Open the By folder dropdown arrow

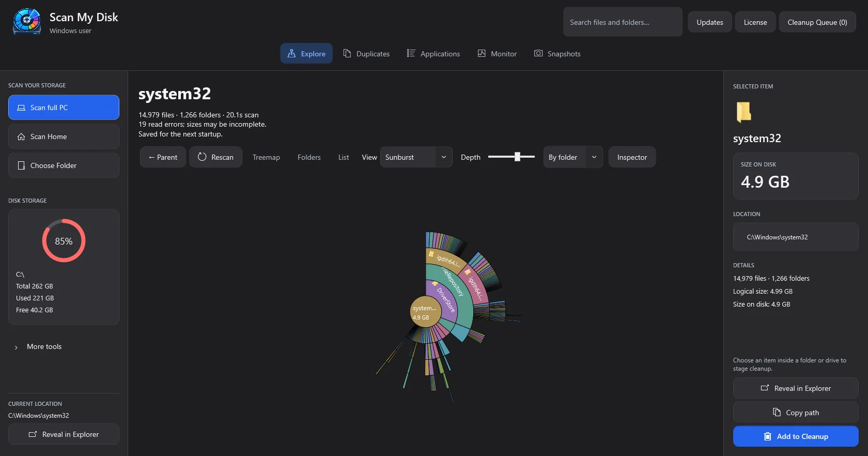tap(594, 157)
